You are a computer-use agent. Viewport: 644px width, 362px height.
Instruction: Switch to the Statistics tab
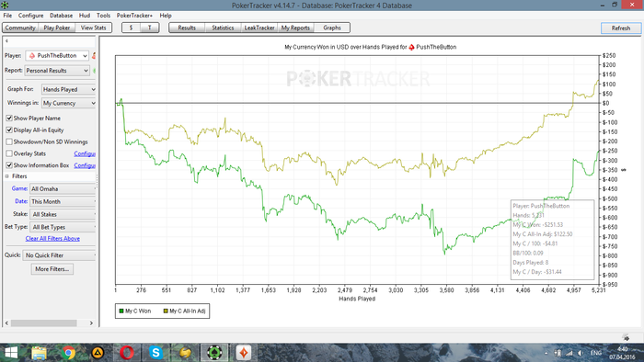(223, 28)
